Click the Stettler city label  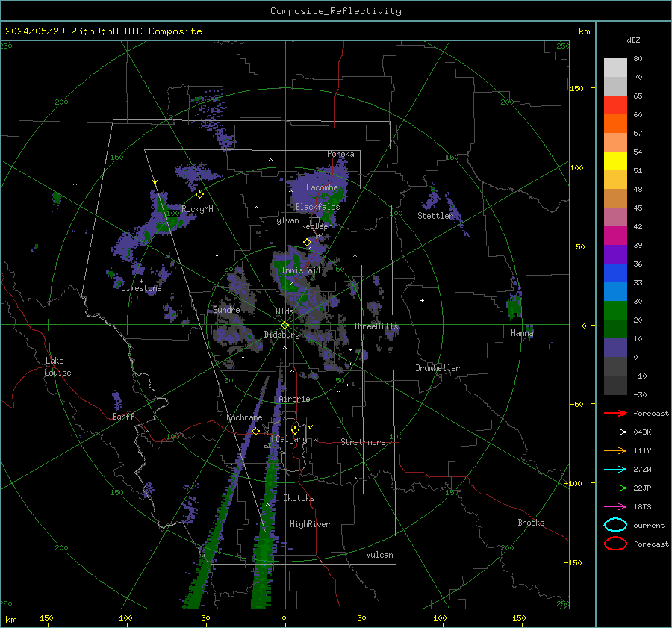pyautogui.click(x=435, y=216)
